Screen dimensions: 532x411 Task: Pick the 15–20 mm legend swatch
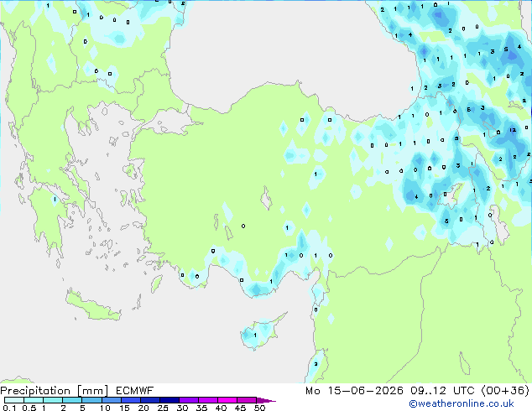coord(130,400)
